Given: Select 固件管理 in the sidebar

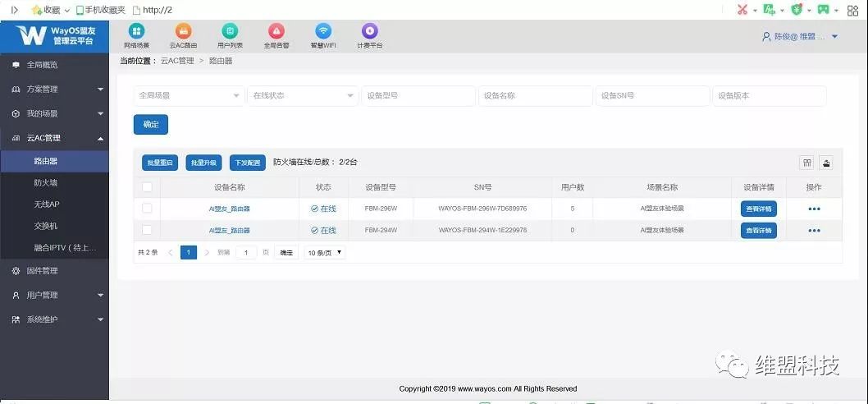Looking at the screenshot, I should click(x=54, y=271).
